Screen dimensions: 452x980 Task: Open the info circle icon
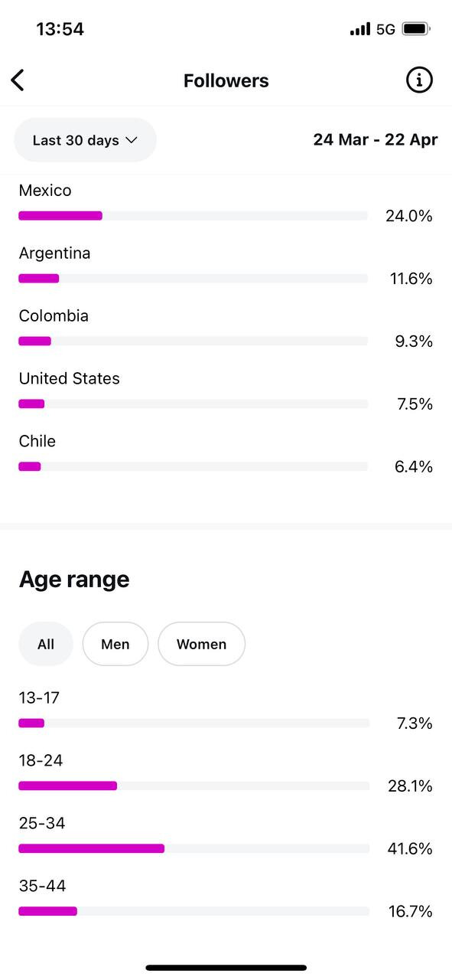[x=419, y=80]
